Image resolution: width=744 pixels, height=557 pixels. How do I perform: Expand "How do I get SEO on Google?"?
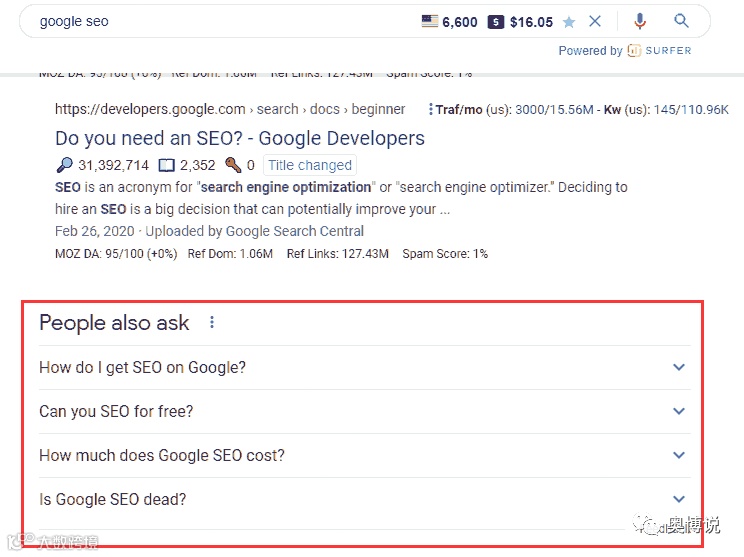coord(364,367)
